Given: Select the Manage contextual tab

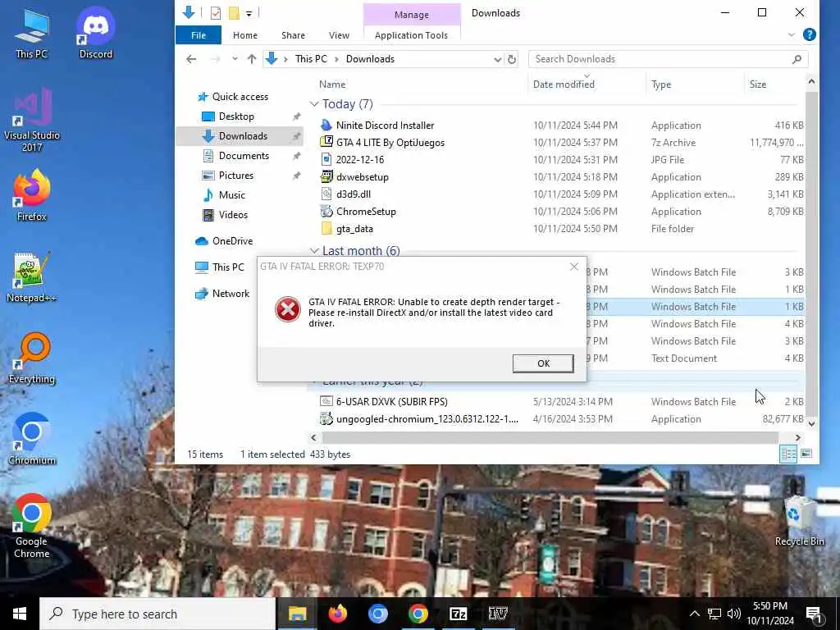Looking at the screenshot, I should click(412, 15).
